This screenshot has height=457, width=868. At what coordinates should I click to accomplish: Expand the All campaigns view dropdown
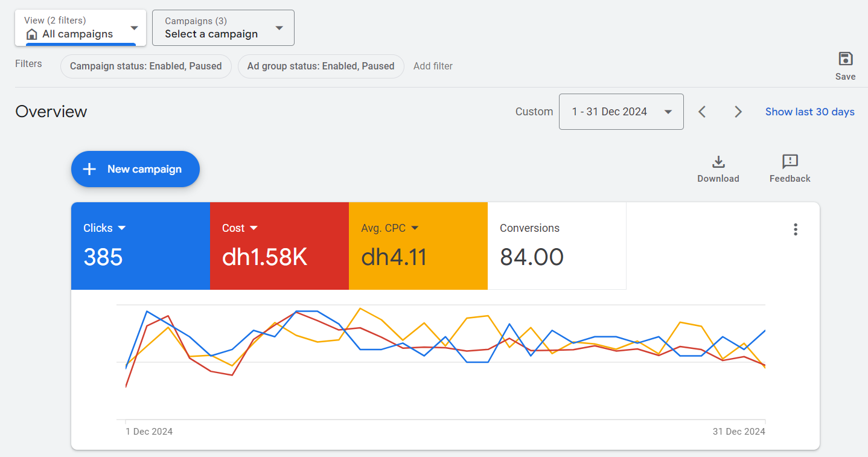click(134, 28)
